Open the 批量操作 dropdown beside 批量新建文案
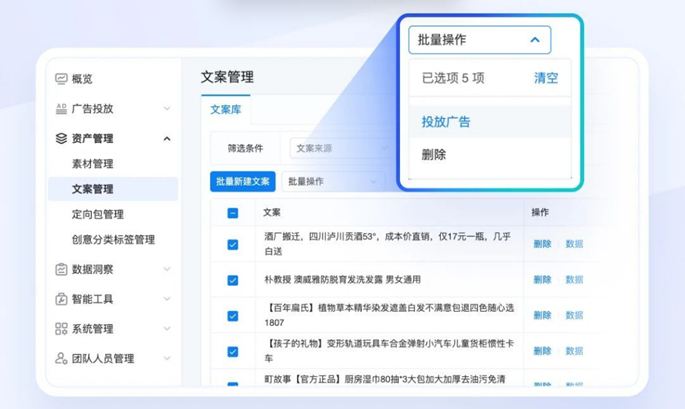The image size is (685, 409). pyautogui.click(x=333, y=181)
